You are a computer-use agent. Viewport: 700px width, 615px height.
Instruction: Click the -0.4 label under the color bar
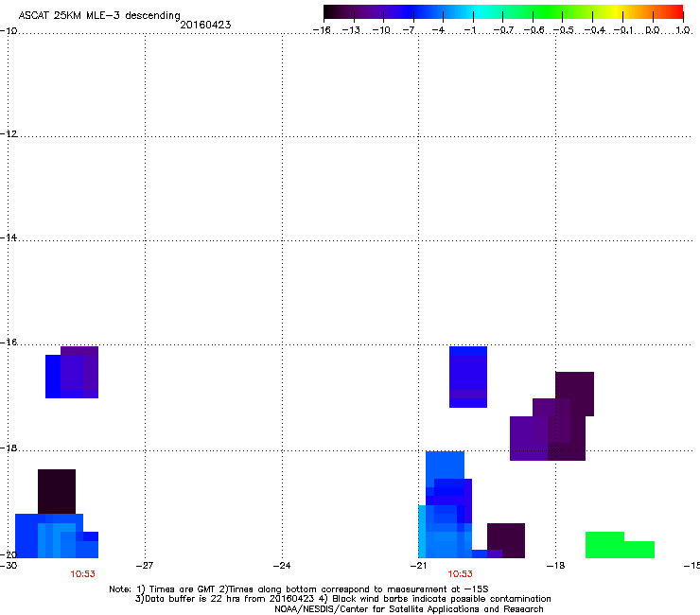594,30
